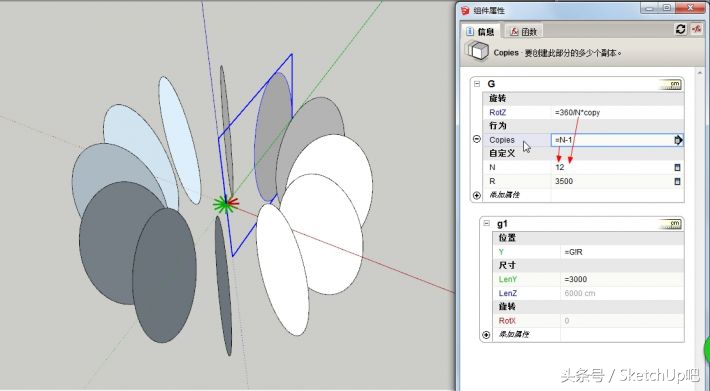Screen dimensions: 710x391
Task: Click the component cube icon in header
Action: tap(478, 51)
